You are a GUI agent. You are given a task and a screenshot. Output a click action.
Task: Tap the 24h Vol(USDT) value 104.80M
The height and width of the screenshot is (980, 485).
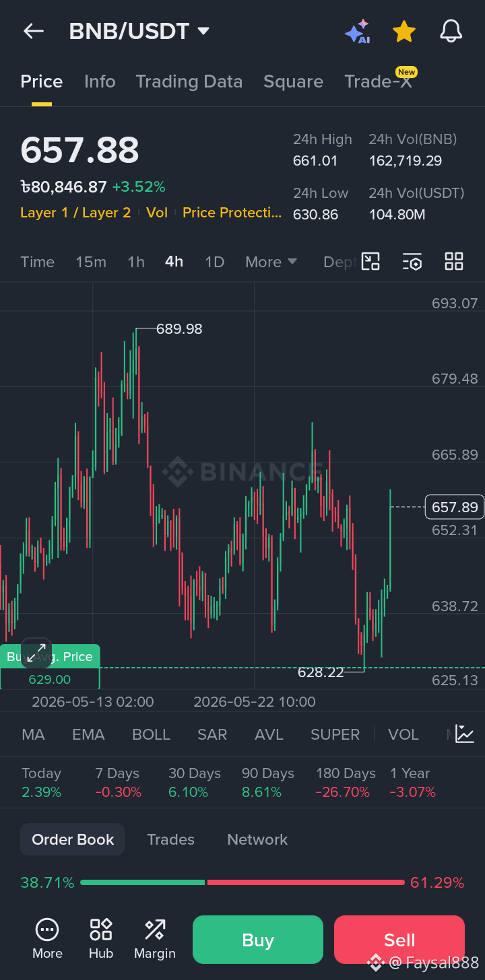coord(397,215)
